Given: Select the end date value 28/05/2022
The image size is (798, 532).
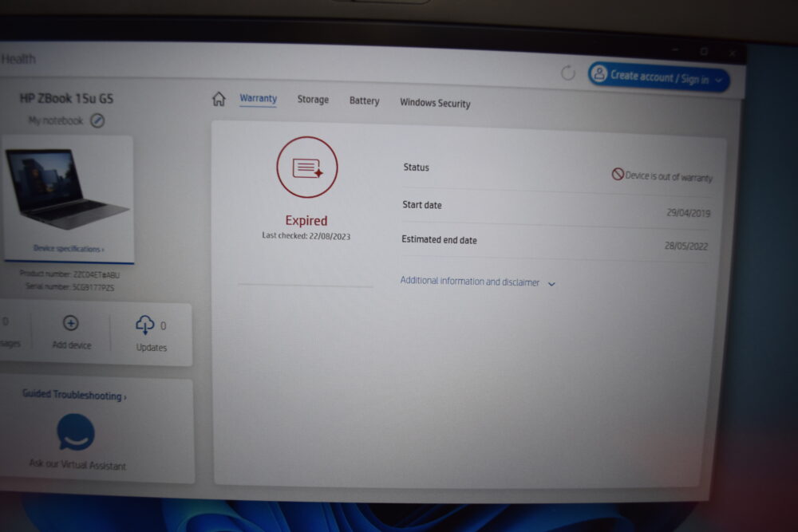Looking at the screenshot, I should click(686, 246).
